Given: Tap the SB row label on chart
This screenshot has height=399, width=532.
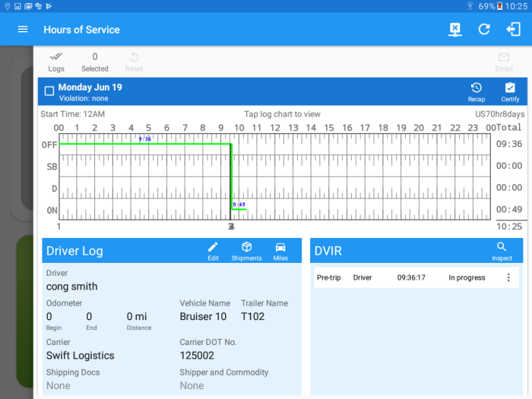Looking at the screenshot, I should (52, 166).
